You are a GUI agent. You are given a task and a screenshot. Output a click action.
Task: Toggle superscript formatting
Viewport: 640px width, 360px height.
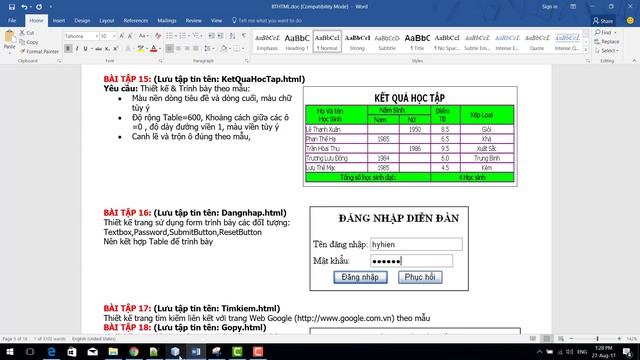tap(116, 49)
